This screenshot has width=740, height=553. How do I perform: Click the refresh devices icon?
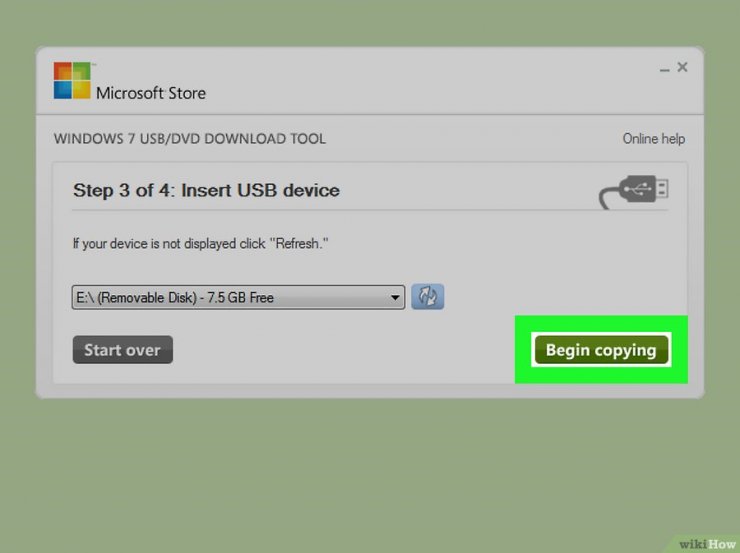[427, 297]
